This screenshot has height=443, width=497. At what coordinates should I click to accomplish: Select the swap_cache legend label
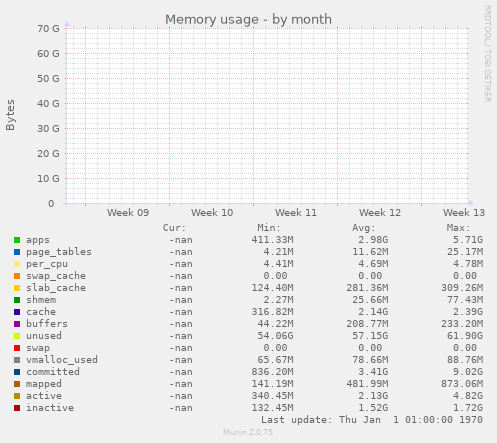(56, 276)
